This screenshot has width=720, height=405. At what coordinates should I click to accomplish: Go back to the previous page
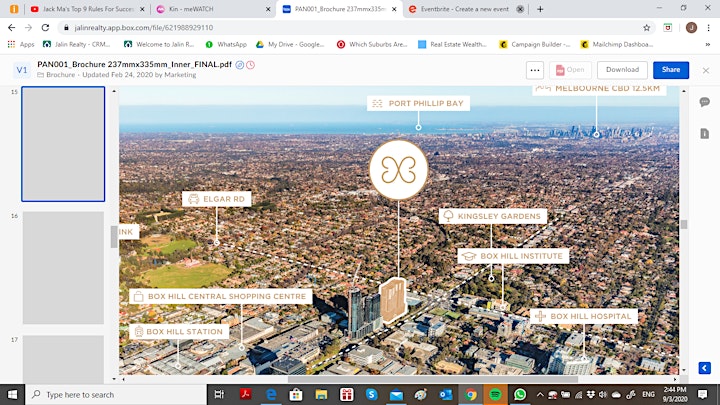tap(11, 28)
